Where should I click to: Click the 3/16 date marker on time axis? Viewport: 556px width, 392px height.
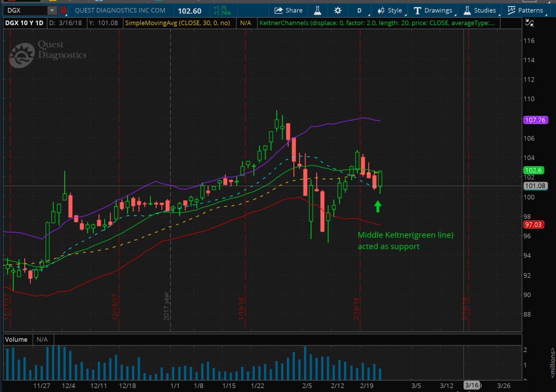472,385
